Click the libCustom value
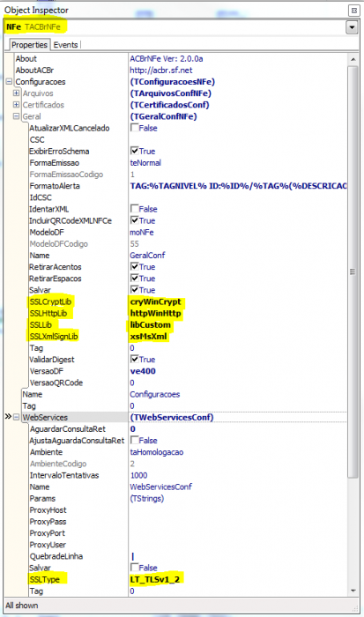 coord(151,325)
